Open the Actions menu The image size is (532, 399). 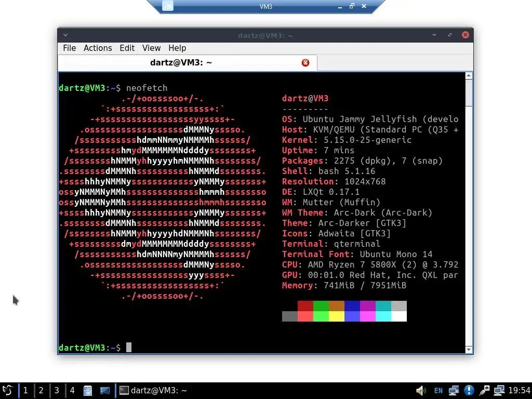click(98, 48)
